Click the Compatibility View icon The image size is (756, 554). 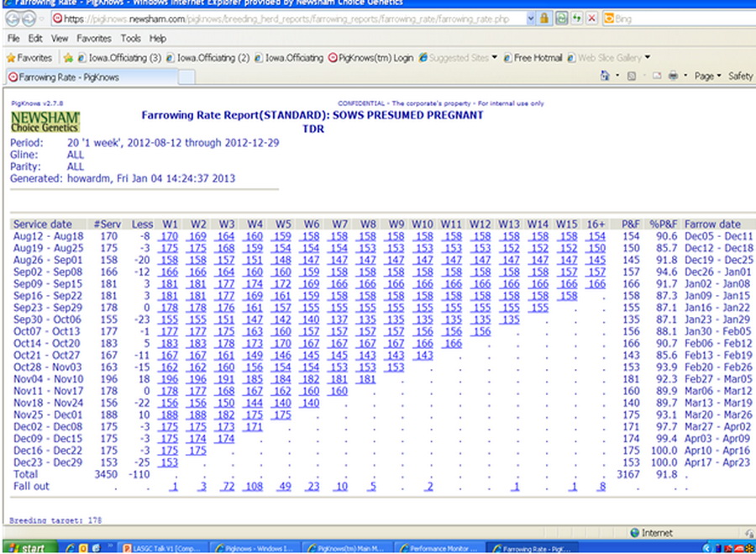point(560,18)
